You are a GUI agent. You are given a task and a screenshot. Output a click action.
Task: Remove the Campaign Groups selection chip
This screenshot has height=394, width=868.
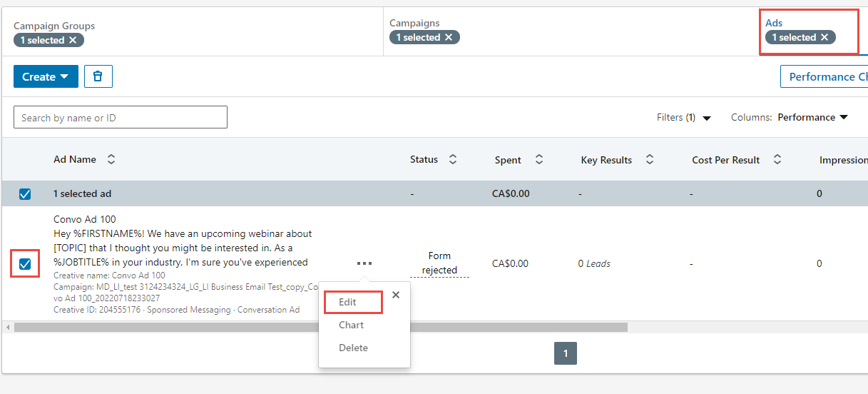(73, 41)
